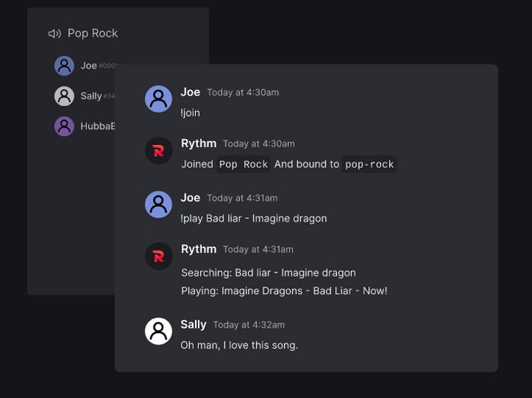The width and height of the screenshot is (532, 398).
Task: Click Sally's username in the chat
Action: click(194, 324)
